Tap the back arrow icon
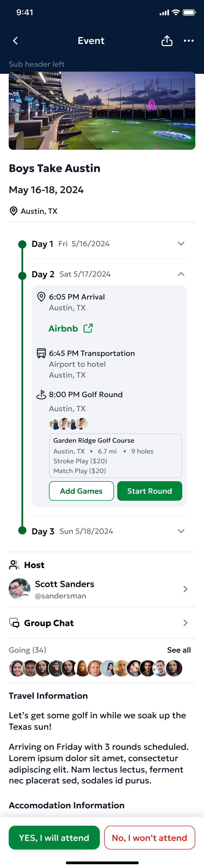This screenshot has height=868, width=204. pos(15,40)
